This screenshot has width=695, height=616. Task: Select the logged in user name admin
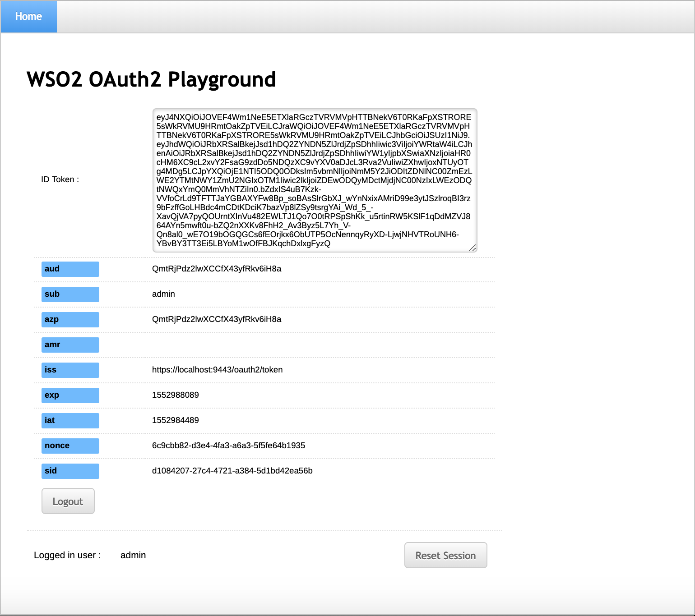tap(133, 555)
